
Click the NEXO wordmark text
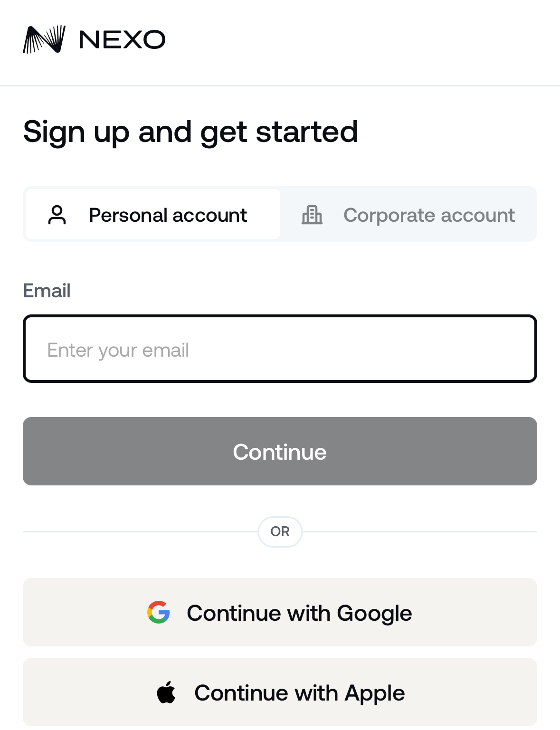[x=122, y=39]
